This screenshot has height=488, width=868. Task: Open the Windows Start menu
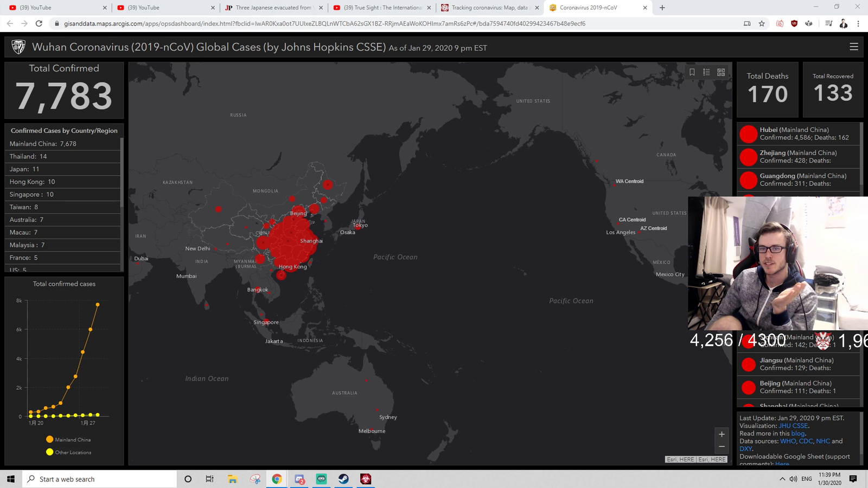11,479
